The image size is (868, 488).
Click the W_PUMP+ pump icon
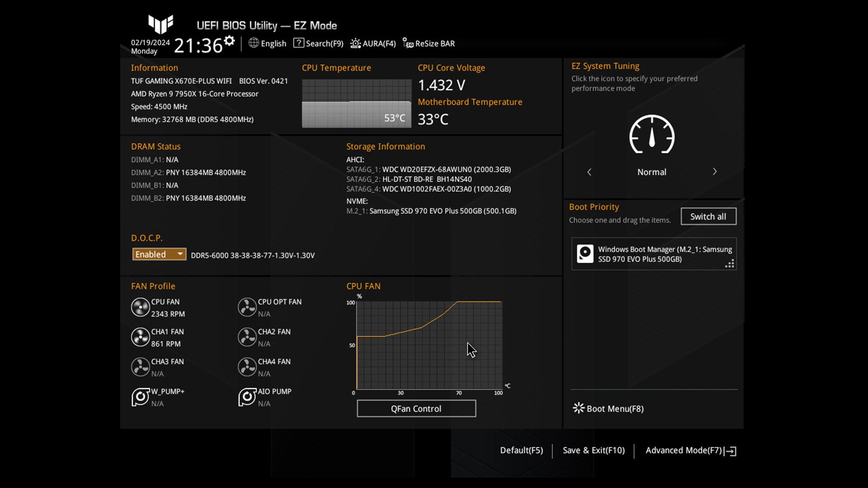[140, 397]
